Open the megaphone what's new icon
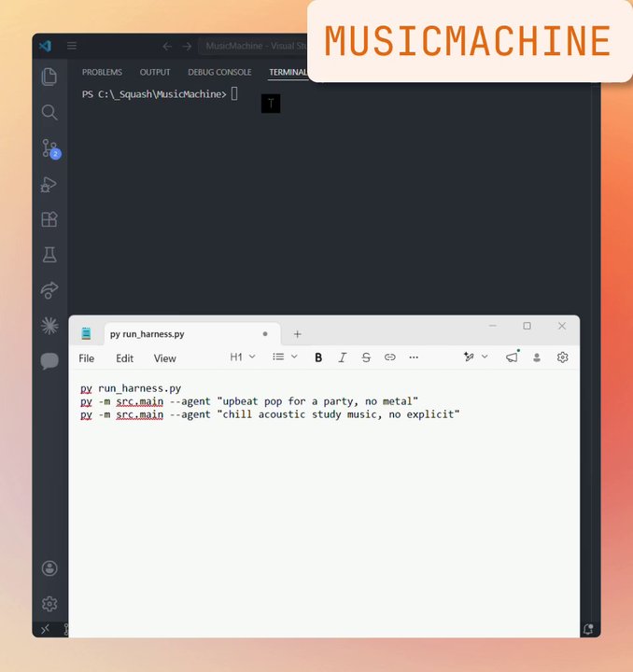 513,357
